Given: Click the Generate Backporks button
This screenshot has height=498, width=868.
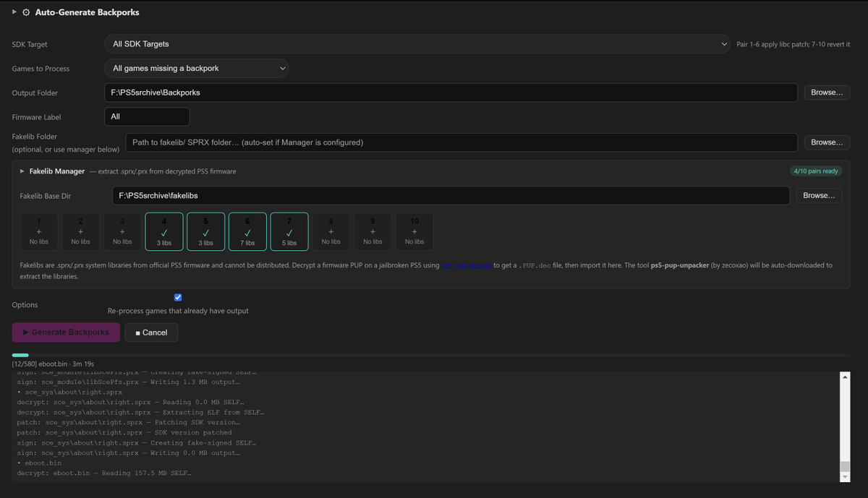Looking at the screenshot, I should [66, 332].
